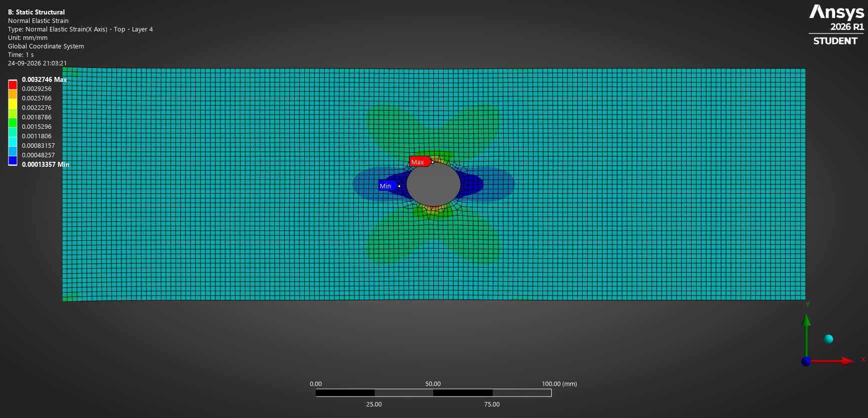Click the legend value 0.0015296
Screen dimensions: 868x418
pos(36,127)
